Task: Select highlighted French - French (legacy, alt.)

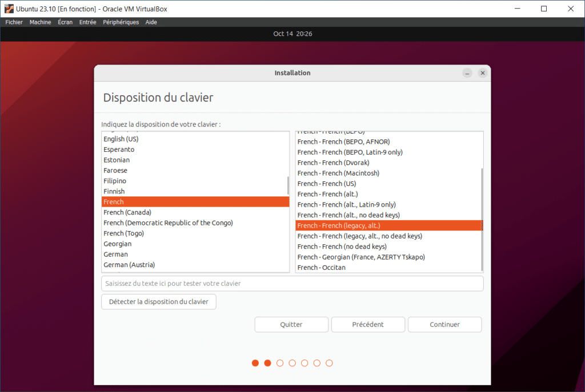Action: (388, 225)
